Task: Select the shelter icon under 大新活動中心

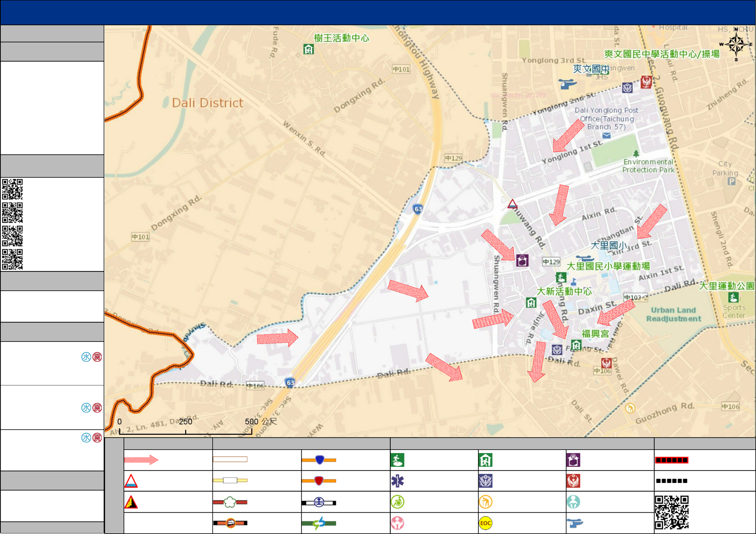Action: coord(531,302)
